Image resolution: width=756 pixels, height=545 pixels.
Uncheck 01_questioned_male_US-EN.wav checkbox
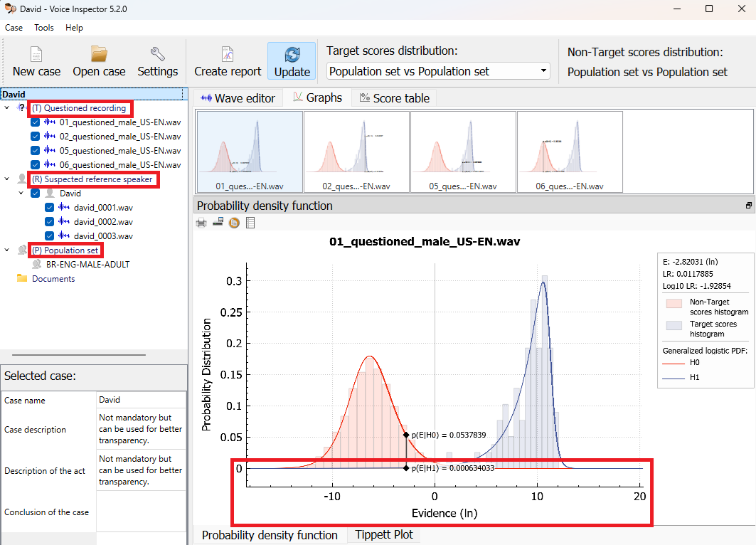coord(35,122)
